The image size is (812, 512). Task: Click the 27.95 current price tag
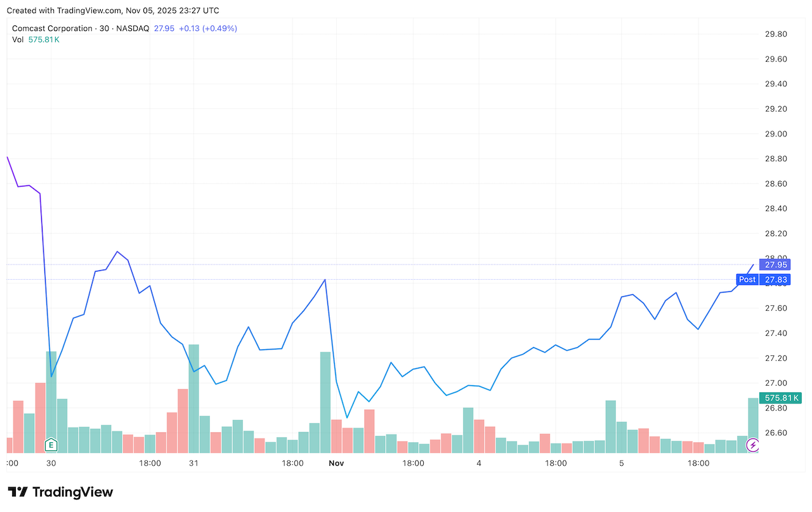pyautogui.click(x=776, y=265)
